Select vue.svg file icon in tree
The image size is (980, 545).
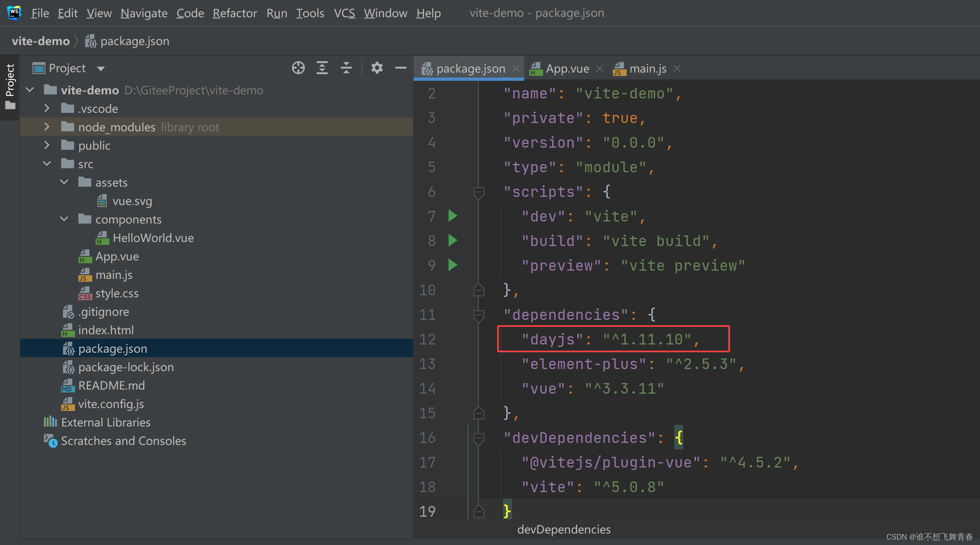click(x=102, y=201)
